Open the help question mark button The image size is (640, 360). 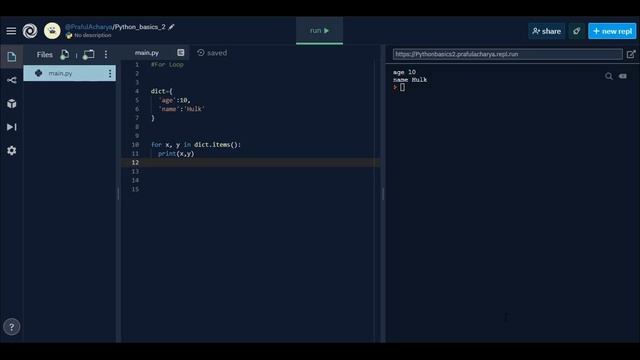(11, 327)
